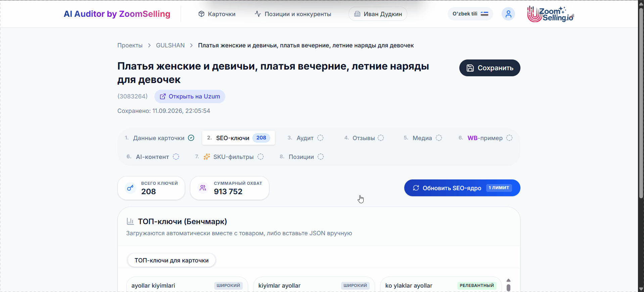The width and height of the screenshot is (644, 292).
Task: Go to Позиции и конкуренты section
Action: (293, 14)
